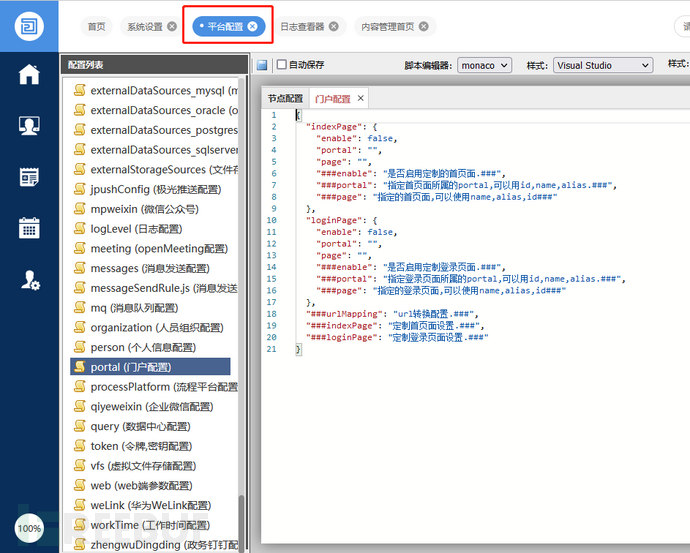Click line 6 "###enable" text in editor
Screen dimensions: 690x553
(x=344, y=173)
